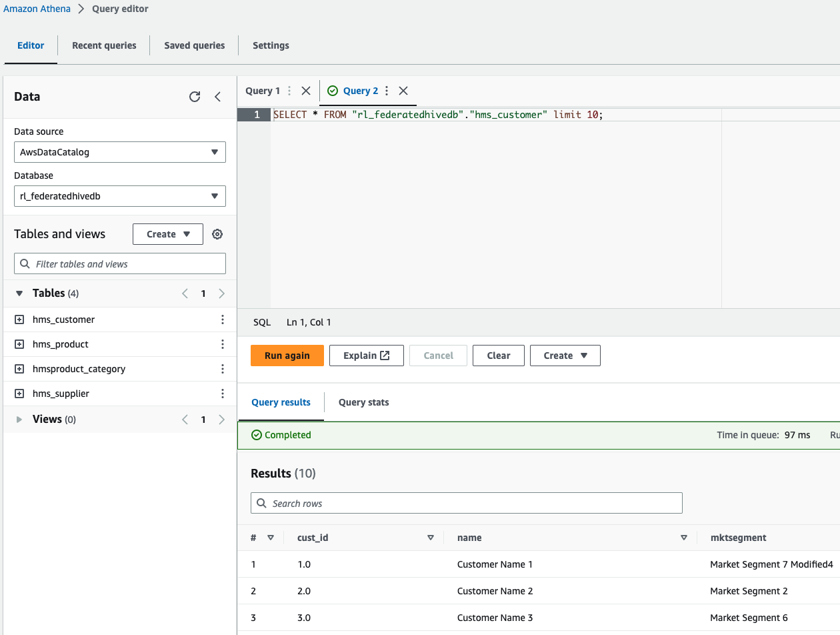This screenshot has height=635, width=840.
Task: Close the Query 2 tab
Action: pos(403,91)
